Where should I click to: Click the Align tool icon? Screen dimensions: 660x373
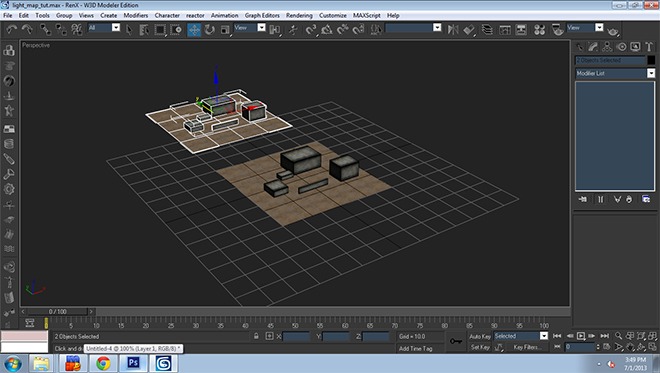[x=469, y=29]
